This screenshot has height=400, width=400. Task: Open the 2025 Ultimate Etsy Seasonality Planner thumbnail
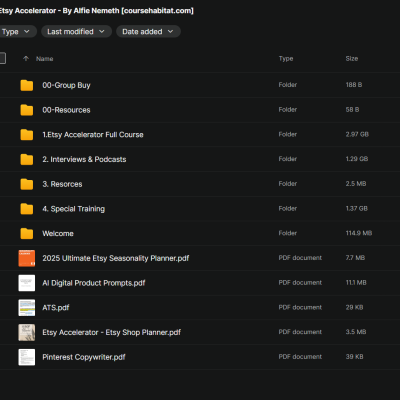[27, 258]
